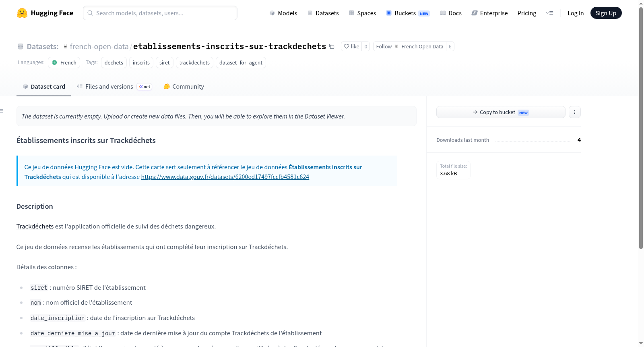Focus the search models and datasets field
The width and height of the screenshot is (644, 347).
pyautogui.click(x=160, y=13)
